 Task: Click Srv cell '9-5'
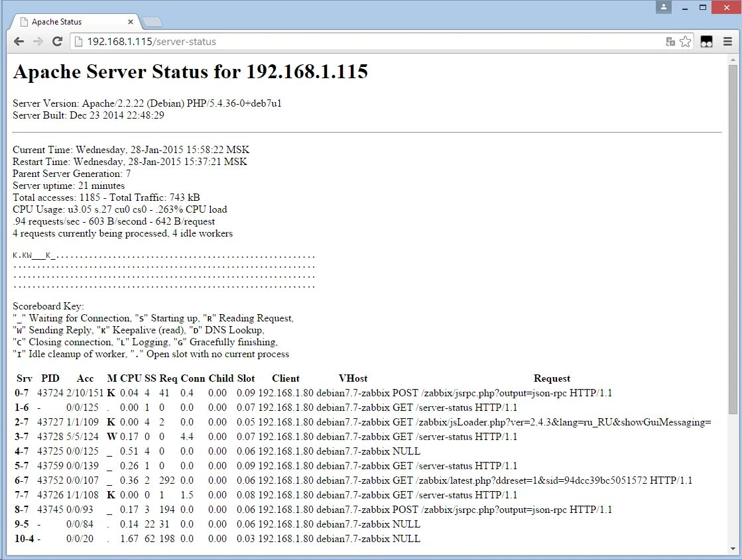click(22, 524)
